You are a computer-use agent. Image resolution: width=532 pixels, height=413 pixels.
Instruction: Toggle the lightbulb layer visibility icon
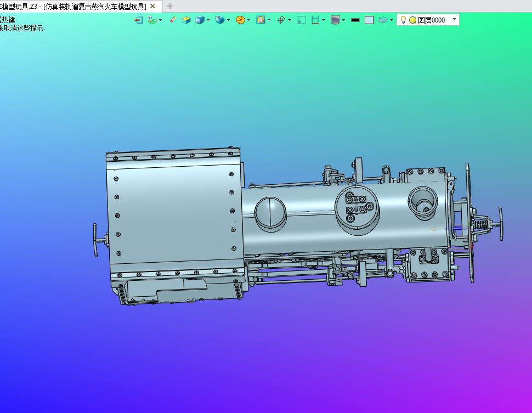(x=403, y=20)
